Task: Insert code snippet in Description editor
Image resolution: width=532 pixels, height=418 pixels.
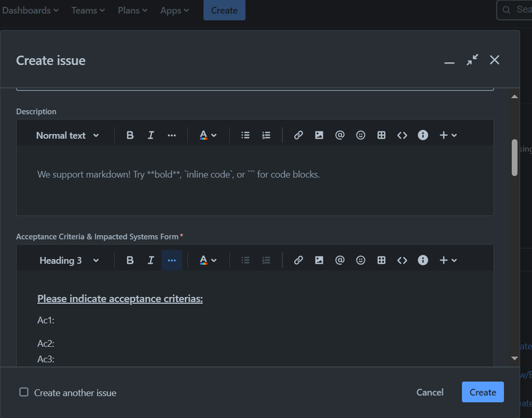Action: click(402, 135)
